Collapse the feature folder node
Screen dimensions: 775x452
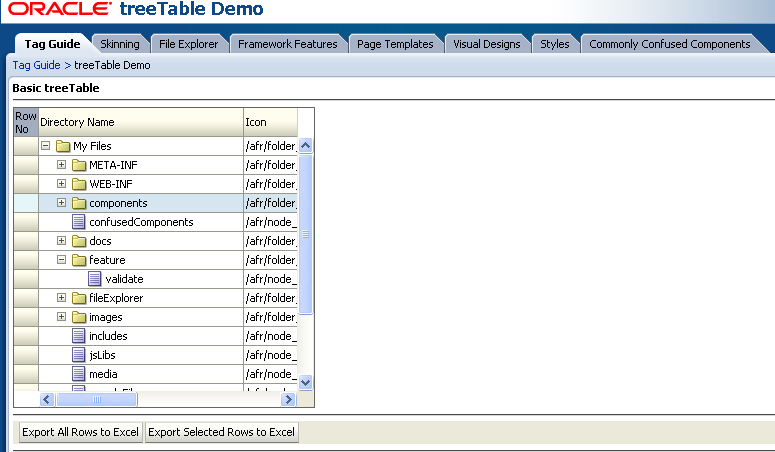(x=62, y=260)
